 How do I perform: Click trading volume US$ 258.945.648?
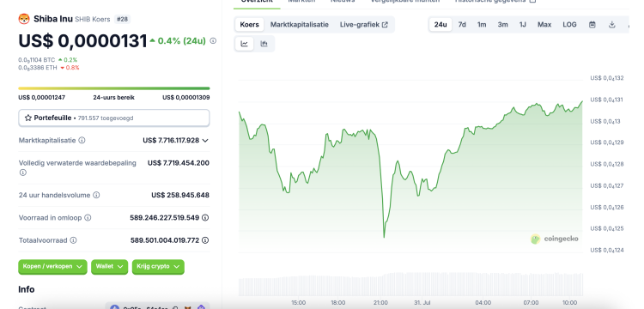tap(180, 195)
